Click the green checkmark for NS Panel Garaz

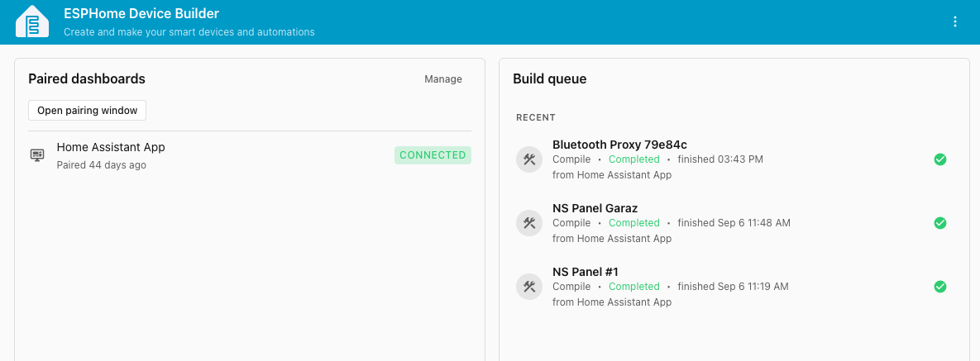coord(940,223)
